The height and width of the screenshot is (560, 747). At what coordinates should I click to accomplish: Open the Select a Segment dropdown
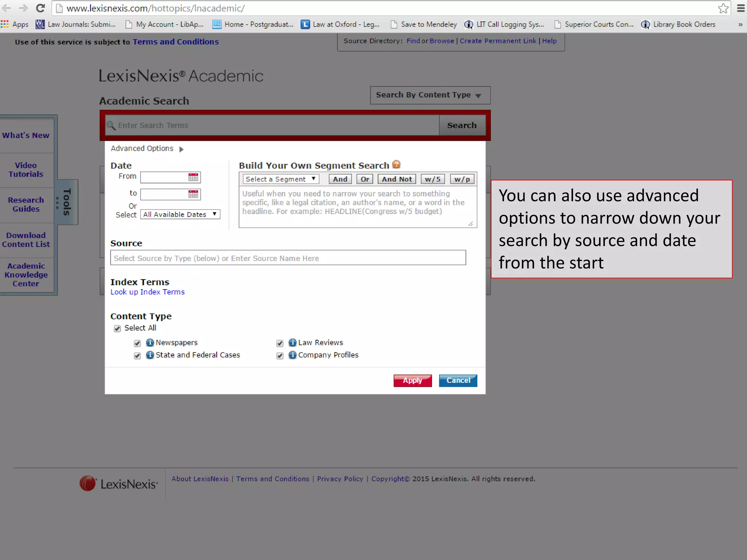[281, 179]
